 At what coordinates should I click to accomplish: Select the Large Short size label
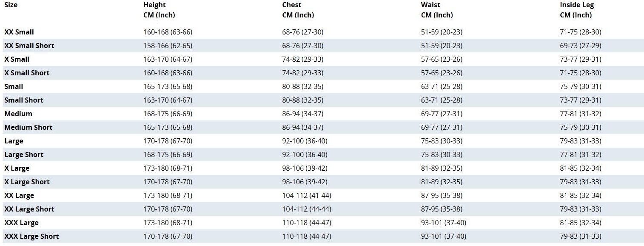[x=24, y=154]
